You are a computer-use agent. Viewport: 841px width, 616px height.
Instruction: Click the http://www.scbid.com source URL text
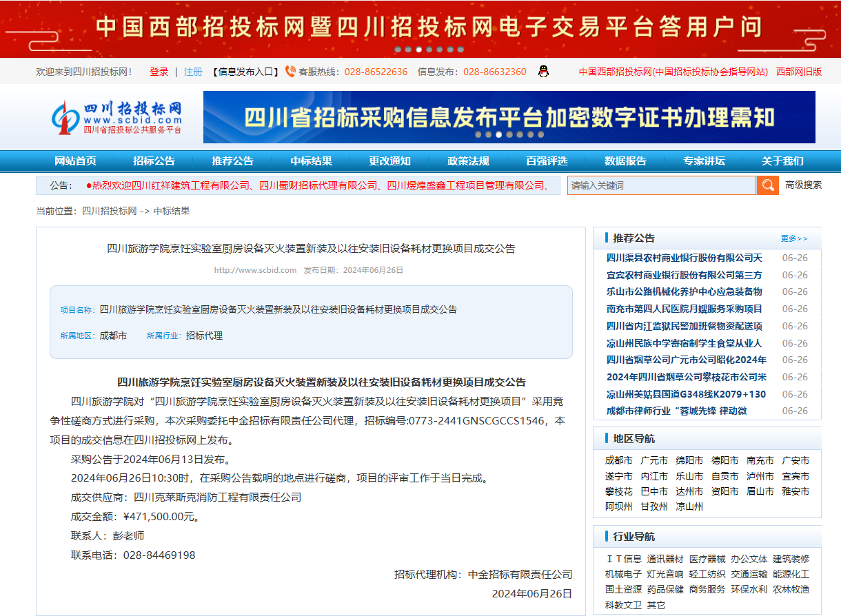tap(255, 270)
